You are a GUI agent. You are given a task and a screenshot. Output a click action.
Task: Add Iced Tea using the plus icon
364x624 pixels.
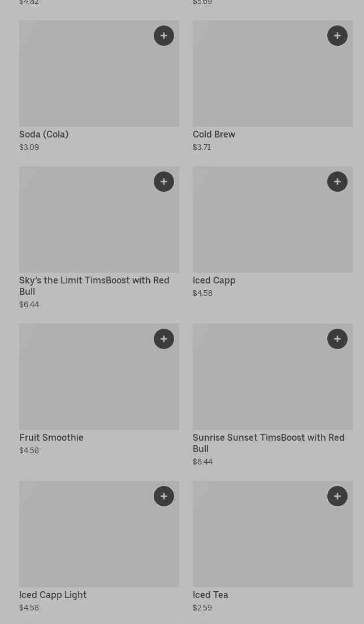(337, 496)
